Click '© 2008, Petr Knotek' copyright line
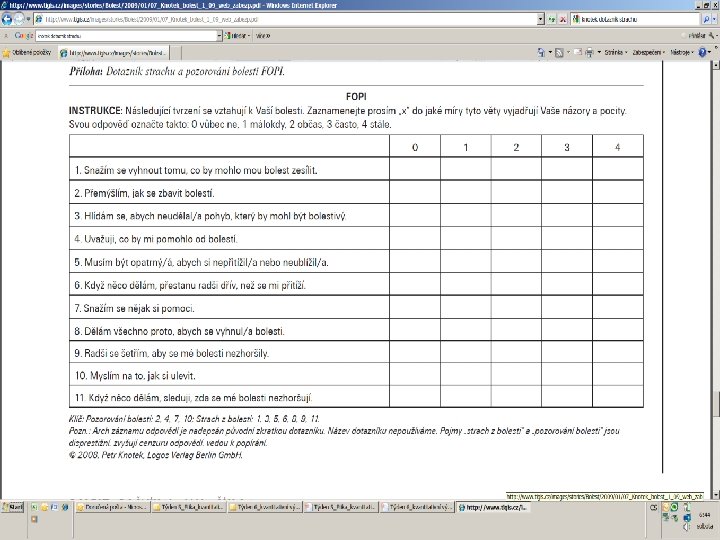 point(156,455)
